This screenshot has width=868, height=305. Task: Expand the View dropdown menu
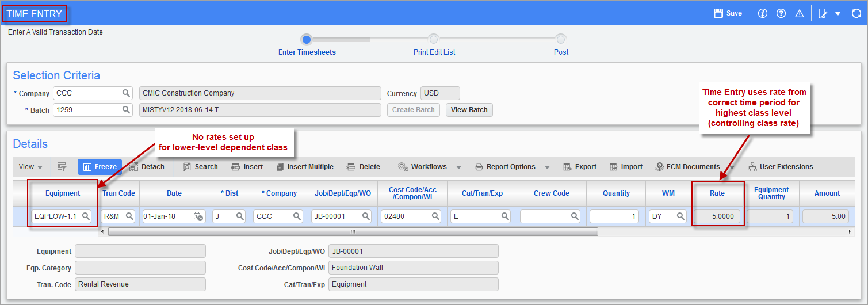click(31, 167)
